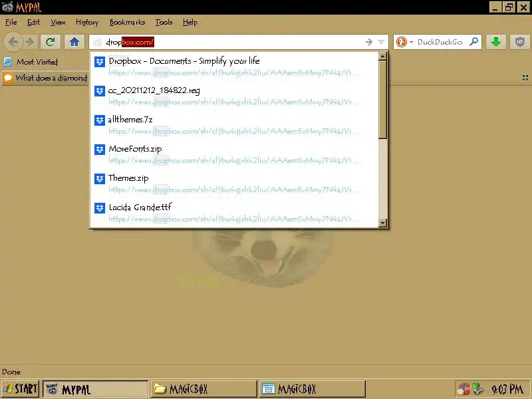Click the search magnifier icon
Image resolution: width=532 pixels, height=399 pixels.
[473, 42]
